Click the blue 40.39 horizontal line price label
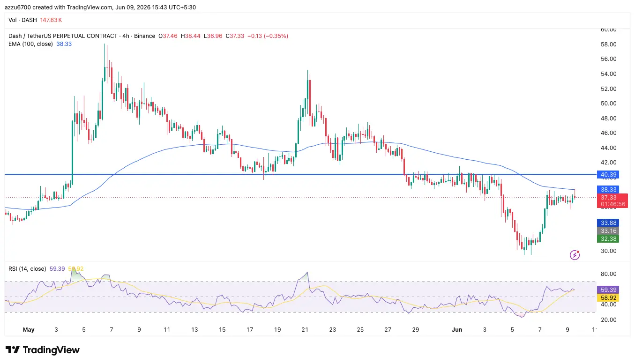This screenshot has width=635, height=364. (x=609, y=174)
